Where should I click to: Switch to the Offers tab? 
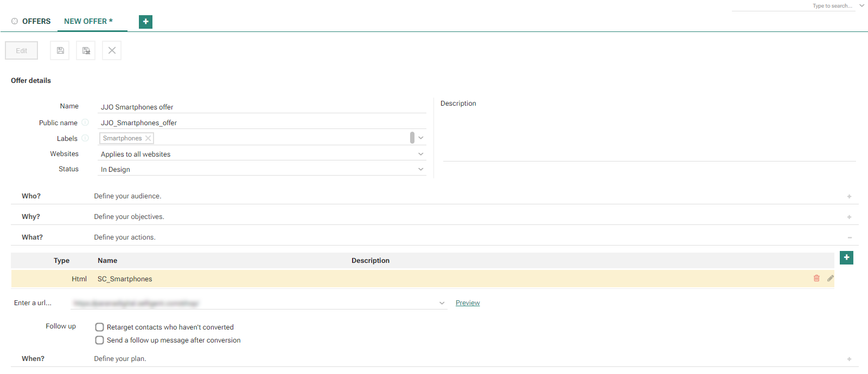point(36,21)
